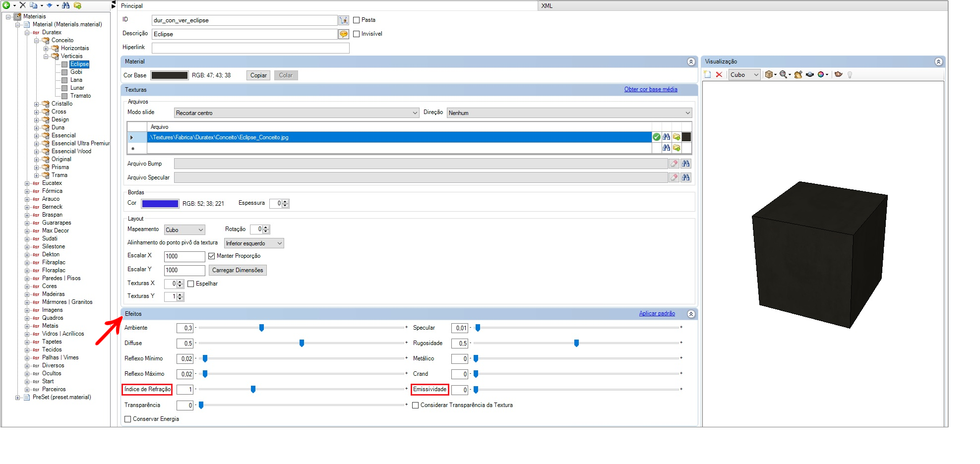
Task: Browse for Arquivo Specular file with binoculars
Action: click(686, 177)
